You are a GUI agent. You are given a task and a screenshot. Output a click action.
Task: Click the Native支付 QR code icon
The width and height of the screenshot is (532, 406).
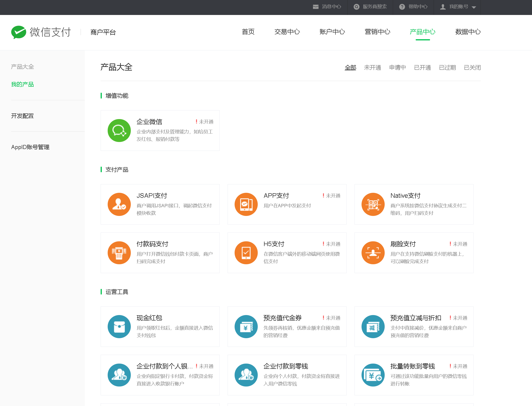[373, 204]
